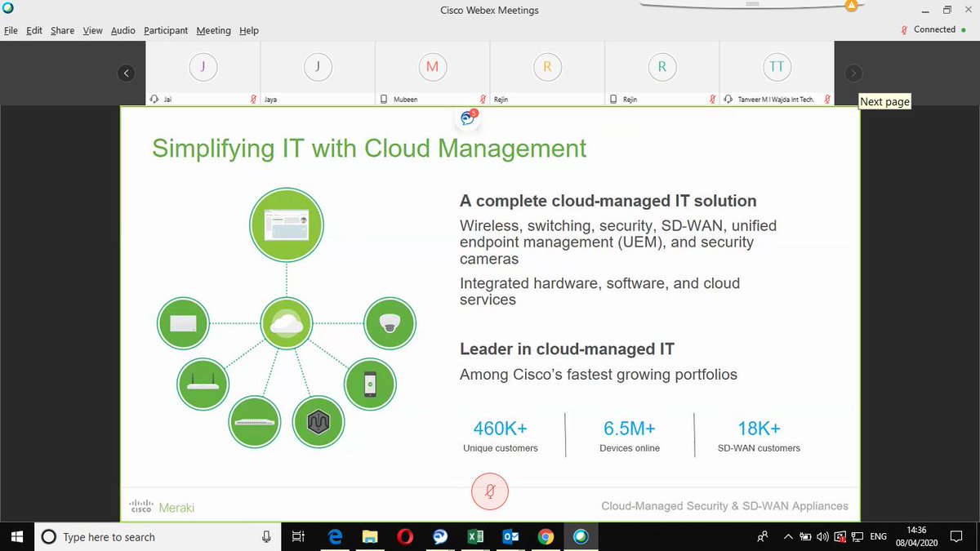Select Mubeen's participant thumbnail
This screenshot has width=980, height=551.
(433, 73)
